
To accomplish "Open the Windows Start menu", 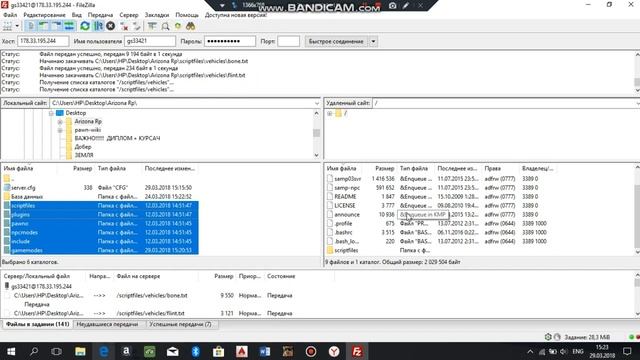I will point(11,351).
